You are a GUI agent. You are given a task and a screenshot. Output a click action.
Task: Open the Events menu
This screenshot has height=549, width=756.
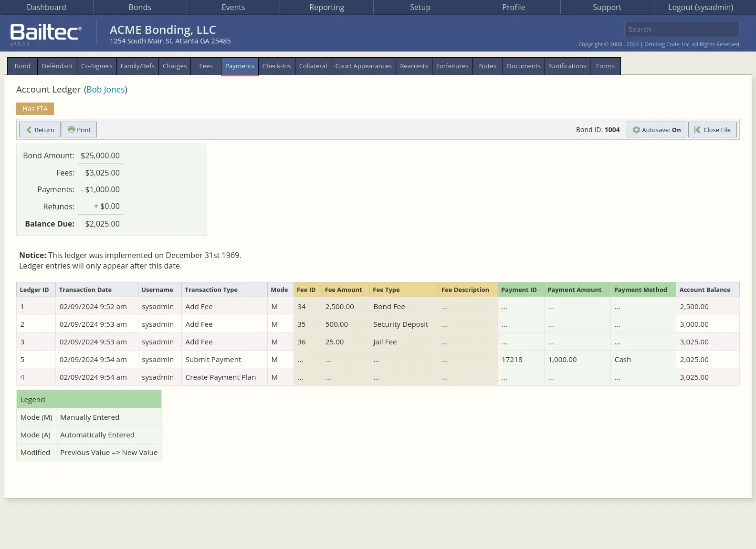(x=233, y=7)
